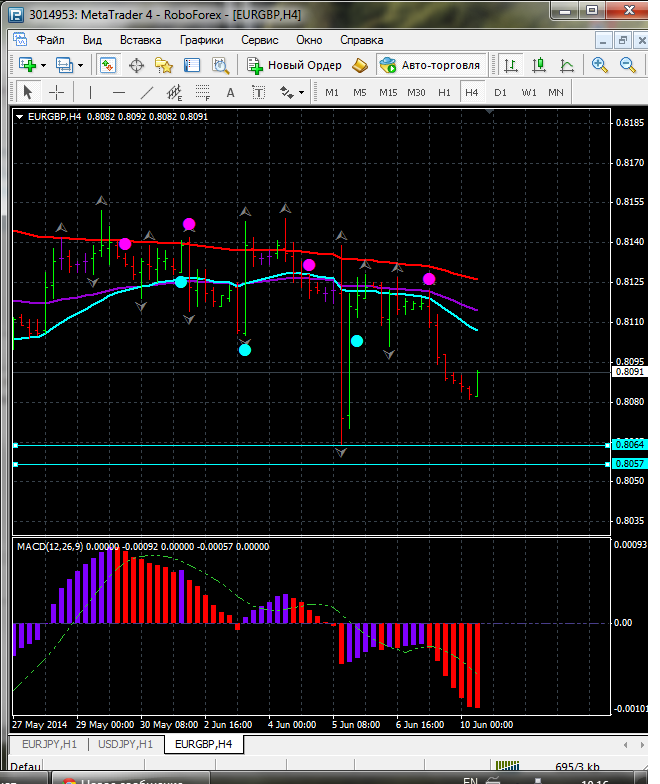Switch chart to candlesticks mode
The image size is (660, 784).
[x=539, y=65]
